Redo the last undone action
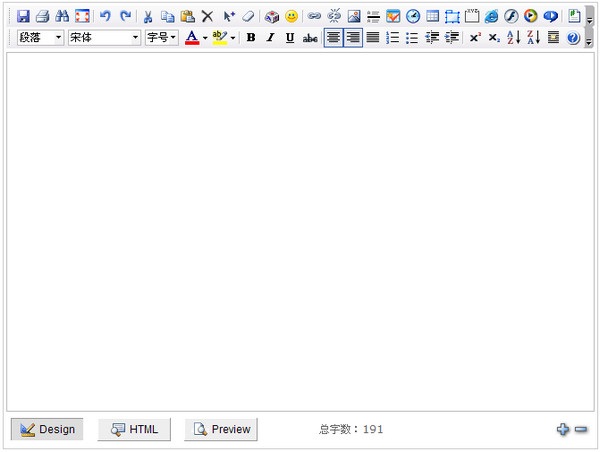This screenshot has width=600, height=452. pyautogui.click(x=125, y=16)
